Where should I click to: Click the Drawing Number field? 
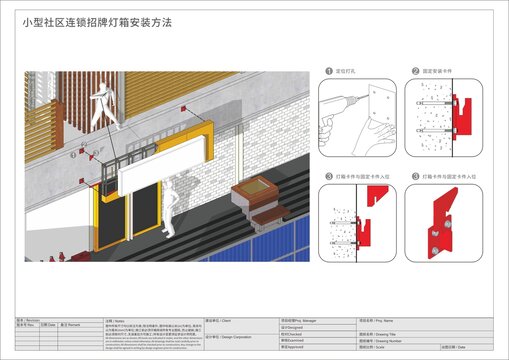point(425,341)
